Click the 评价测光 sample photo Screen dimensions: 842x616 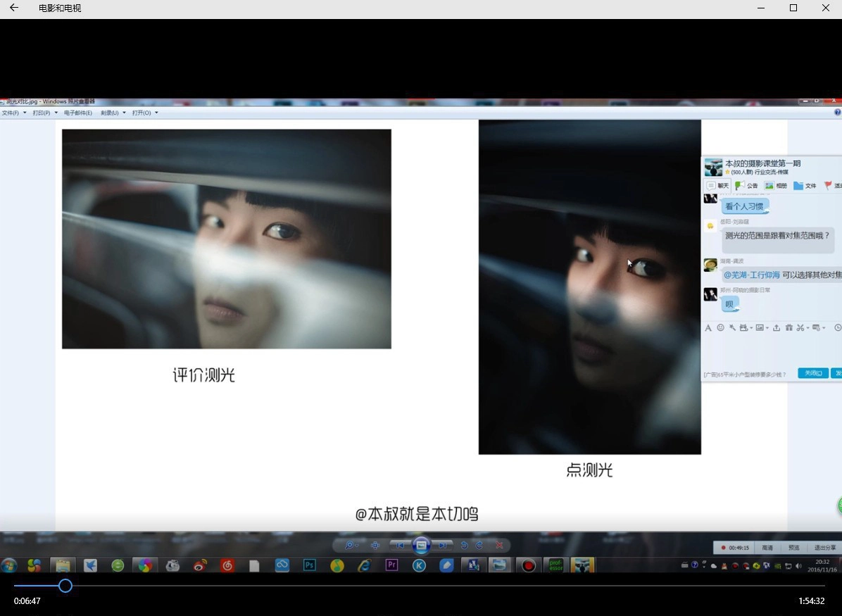227,239
